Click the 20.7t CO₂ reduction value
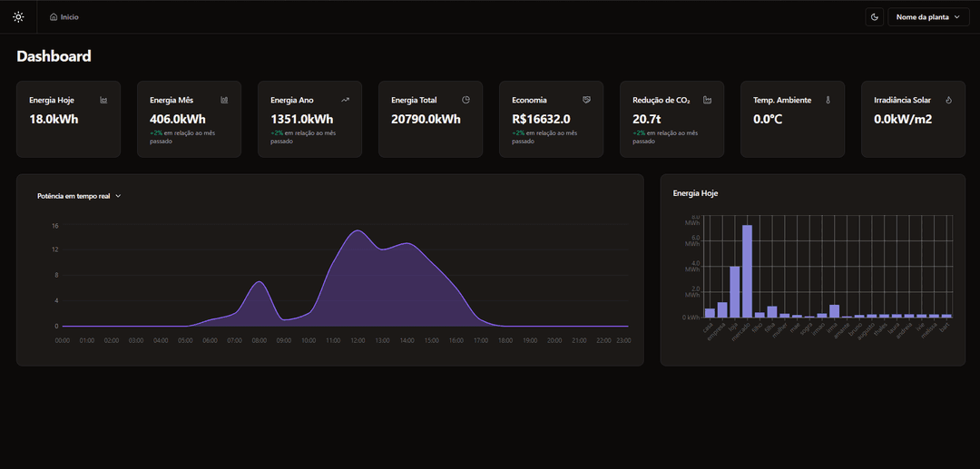This screenshot has width=980, height=469. (646, 119)
